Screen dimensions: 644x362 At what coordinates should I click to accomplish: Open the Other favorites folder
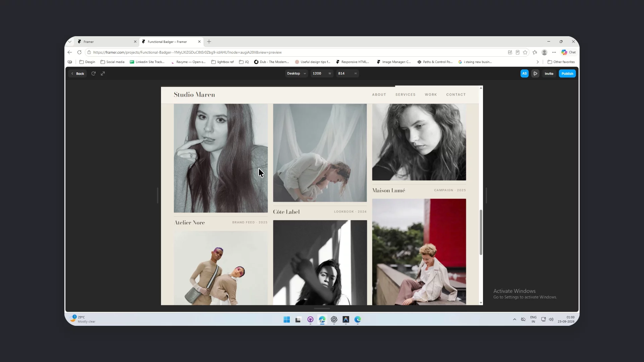tap(561, 62)
